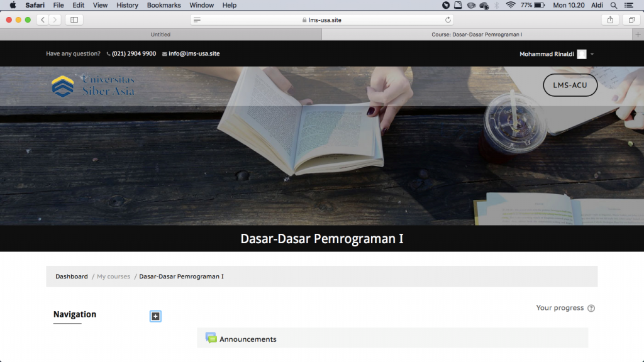This screenshot has width=644, height=362.
Task: Toggle the Safari sidebar button
Action: click(x=74, y=19)
